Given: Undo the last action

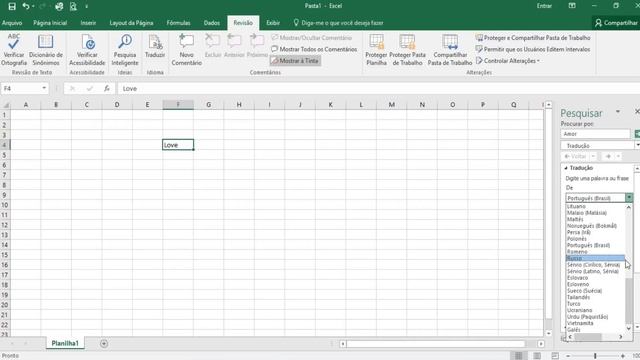Looking at the screenshot, I should [x=26, y=6].
